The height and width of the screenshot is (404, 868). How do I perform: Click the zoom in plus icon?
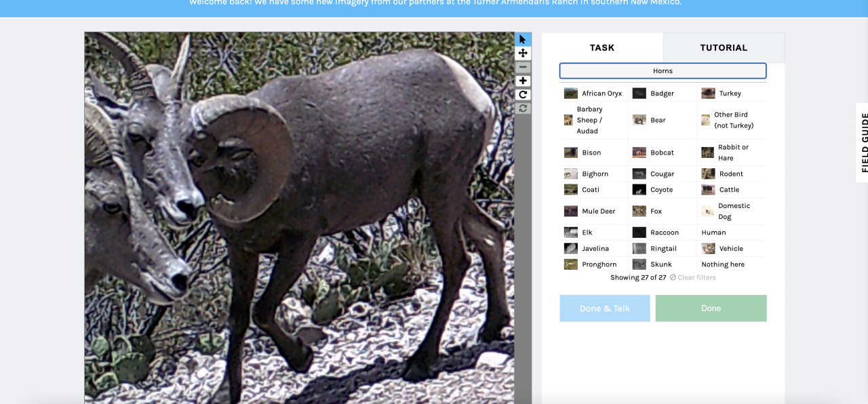coord(523,81)
